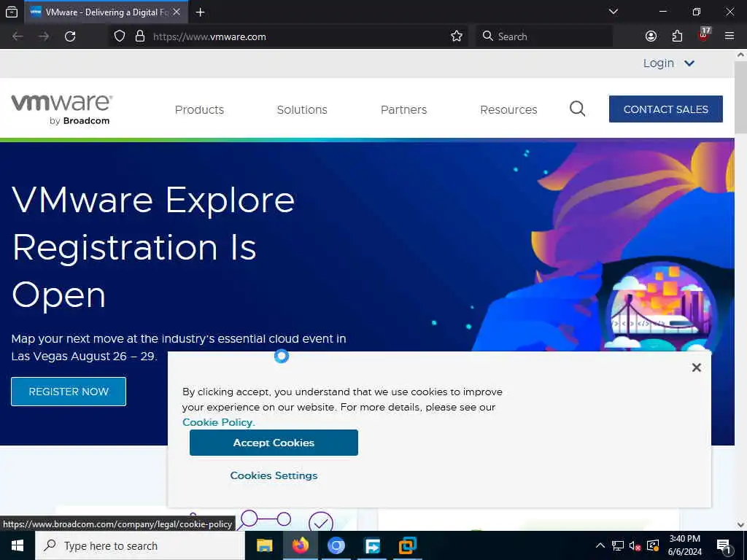This screenshot has width=747, height=560.
Task: Click the page vertical scrollbar thumb
Action: pyautogui.click(x=741, y=98)
